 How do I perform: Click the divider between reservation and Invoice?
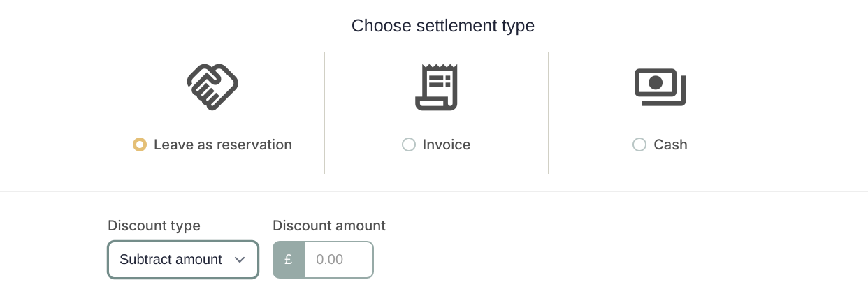click(324, 113)
